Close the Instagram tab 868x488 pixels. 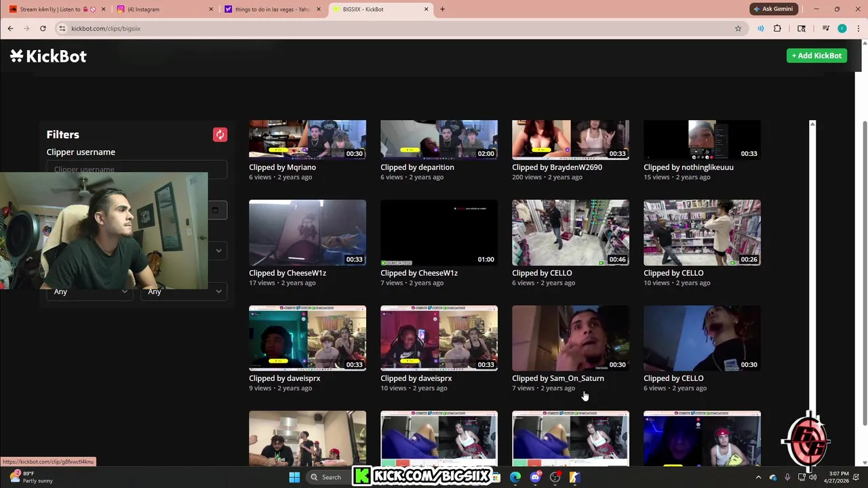coord(210,9)
